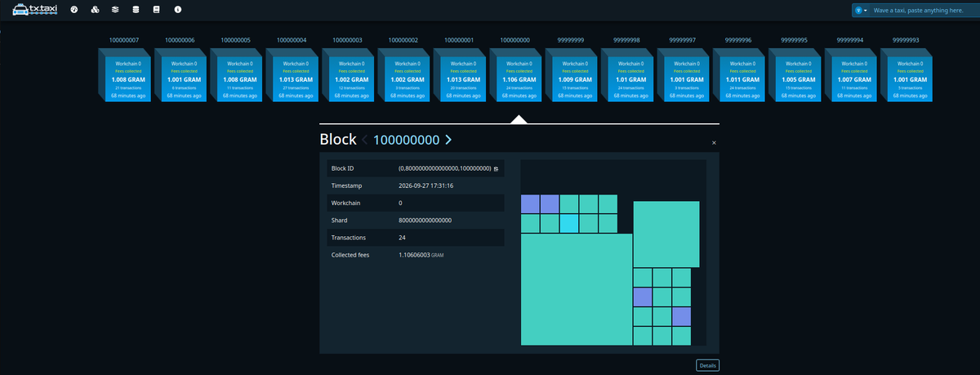Image resolution: width=980 pixels, height=375 pixels.
Task: Open the dashboard gauge icon
Action: point(74,10)
